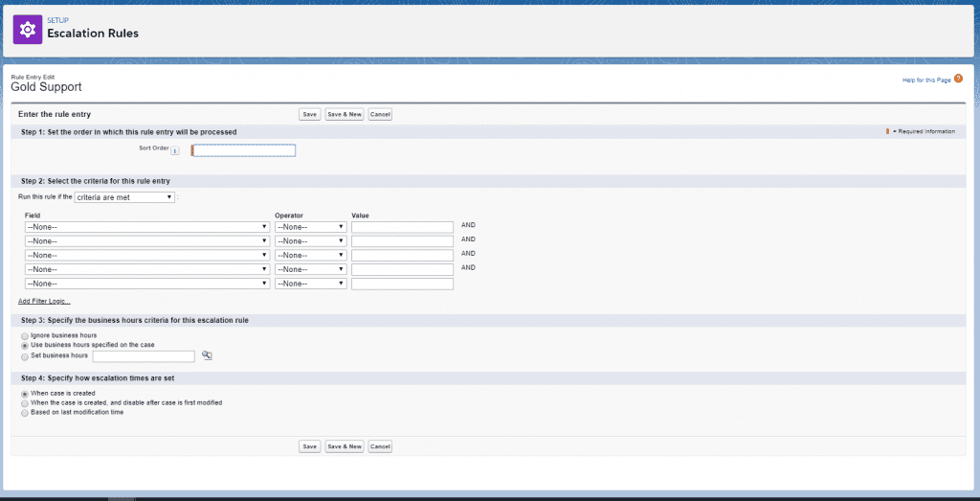Open the Add Filter Logic link
The height and width of the screenshot is (501, 980).
[x=44, y=301]
